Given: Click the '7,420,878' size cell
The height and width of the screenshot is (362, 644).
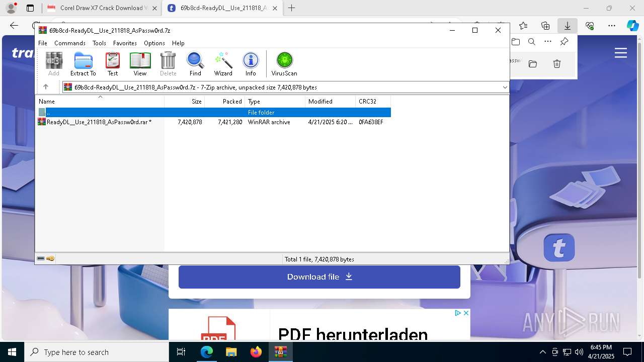Looking at the screenshot, I should click(x=190, y=122).
